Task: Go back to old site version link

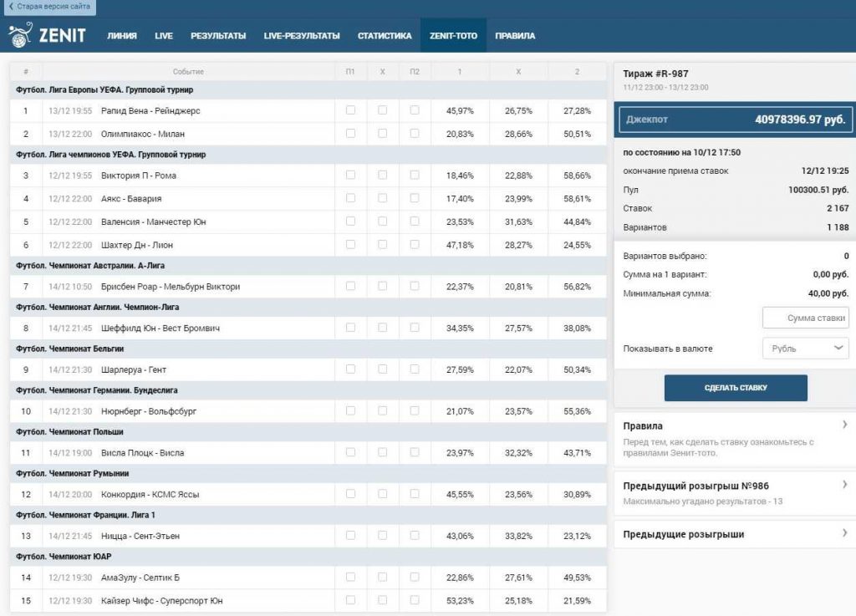Action: point(48,7)
